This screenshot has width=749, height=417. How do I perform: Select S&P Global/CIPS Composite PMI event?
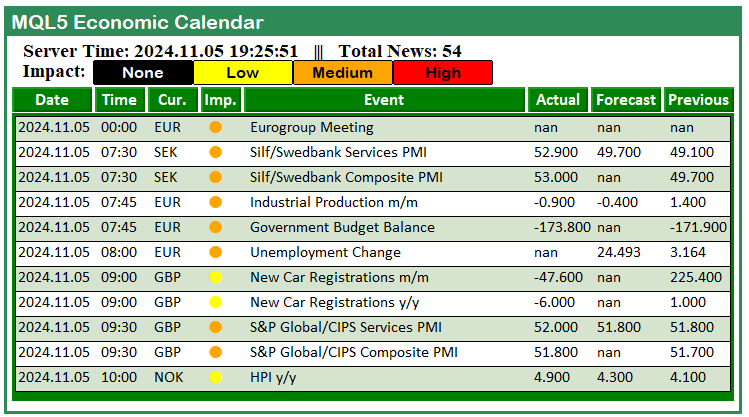(353, 353)
